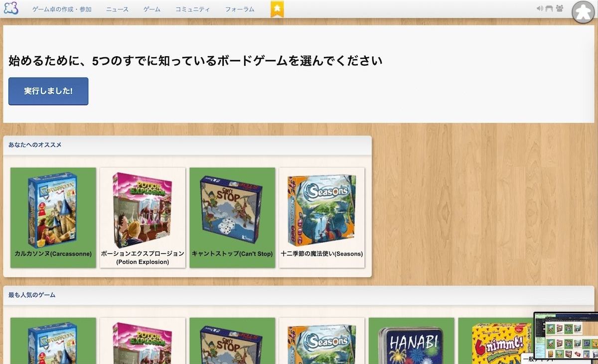
Task: Pick Can't Stop in the 最も人気のゲーム section
Action: coord(232,341)
